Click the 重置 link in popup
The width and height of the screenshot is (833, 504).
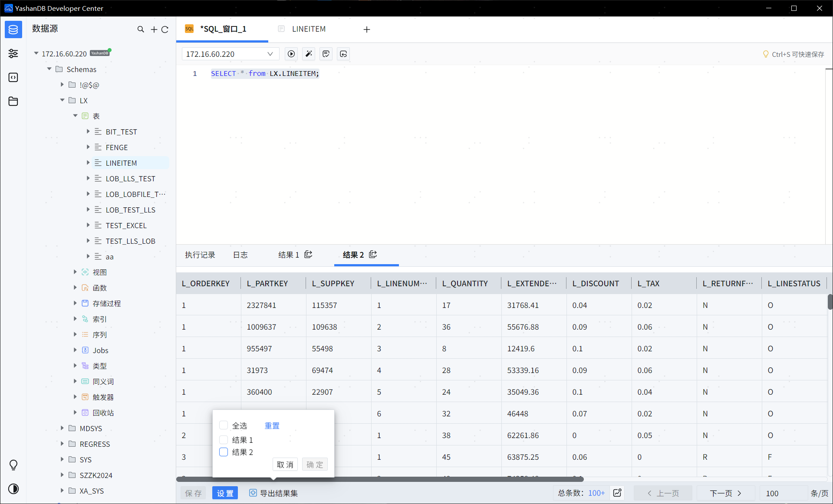[x=272, y=425]
